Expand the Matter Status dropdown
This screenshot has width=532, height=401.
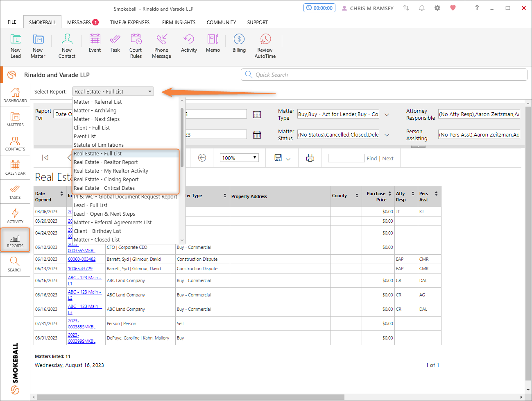(387, 135)
